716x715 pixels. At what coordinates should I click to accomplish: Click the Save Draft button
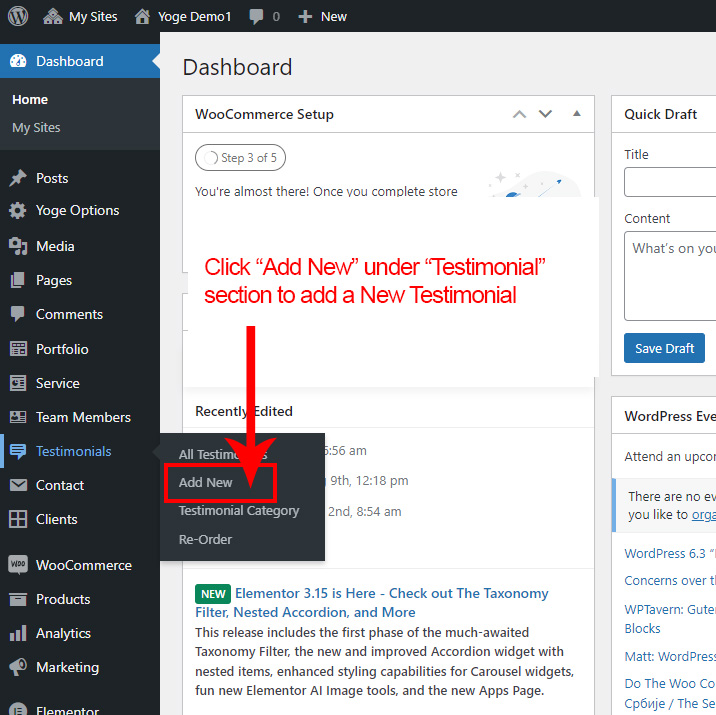(x=664, y=348)
